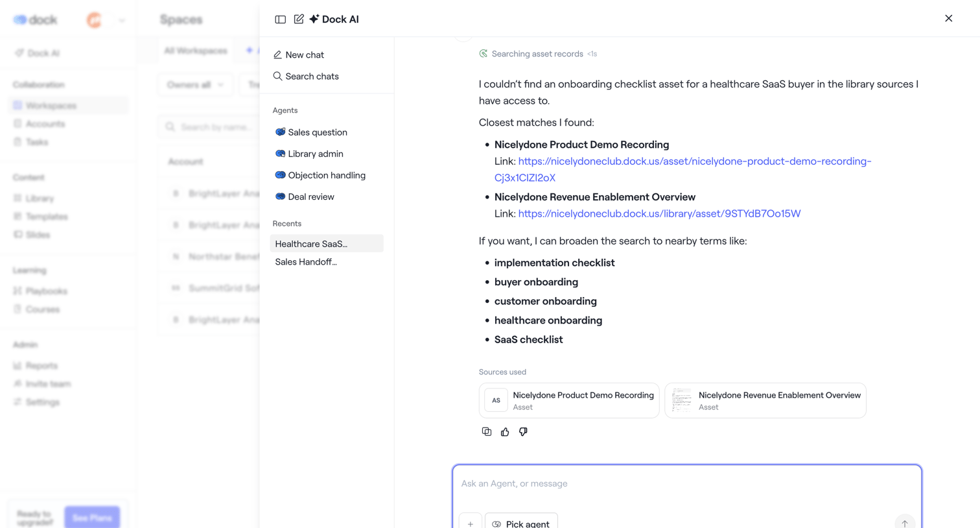Viewport: 980px width, 528px height.
Task: Click the Deal review agent icon
Action: click(x=280, y=197)
